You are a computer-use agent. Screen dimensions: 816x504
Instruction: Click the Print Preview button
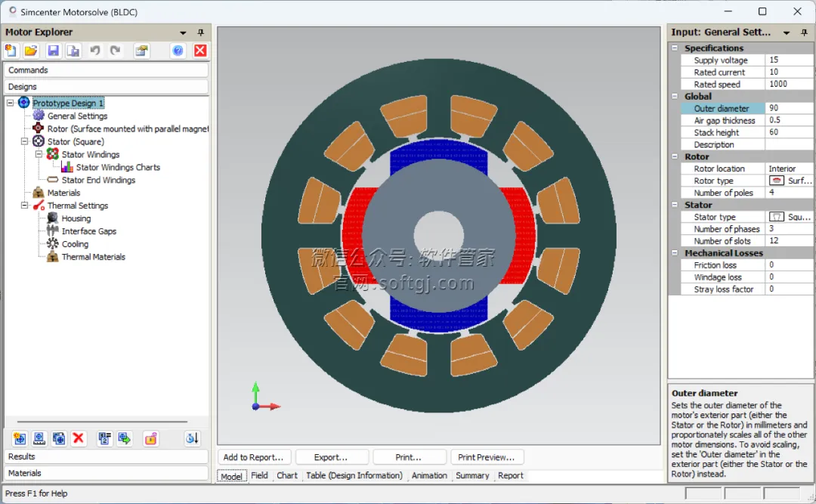(x=487, y=457)
